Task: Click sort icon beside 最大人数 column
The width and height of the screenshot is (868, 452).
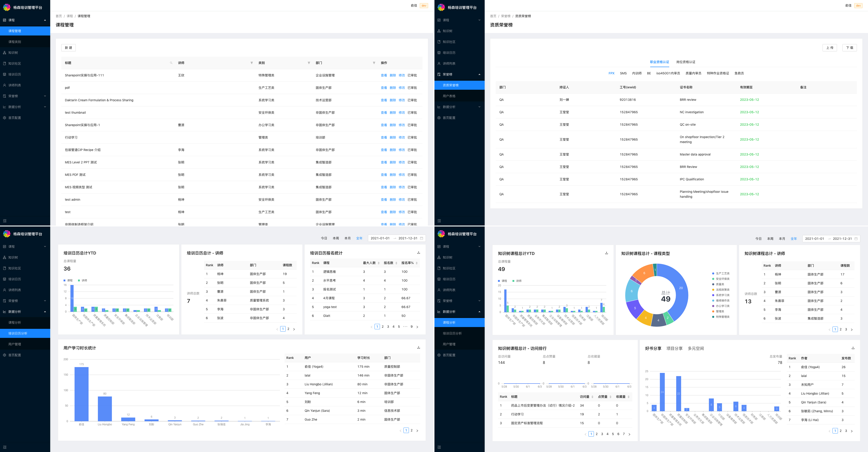Action: 379,263
